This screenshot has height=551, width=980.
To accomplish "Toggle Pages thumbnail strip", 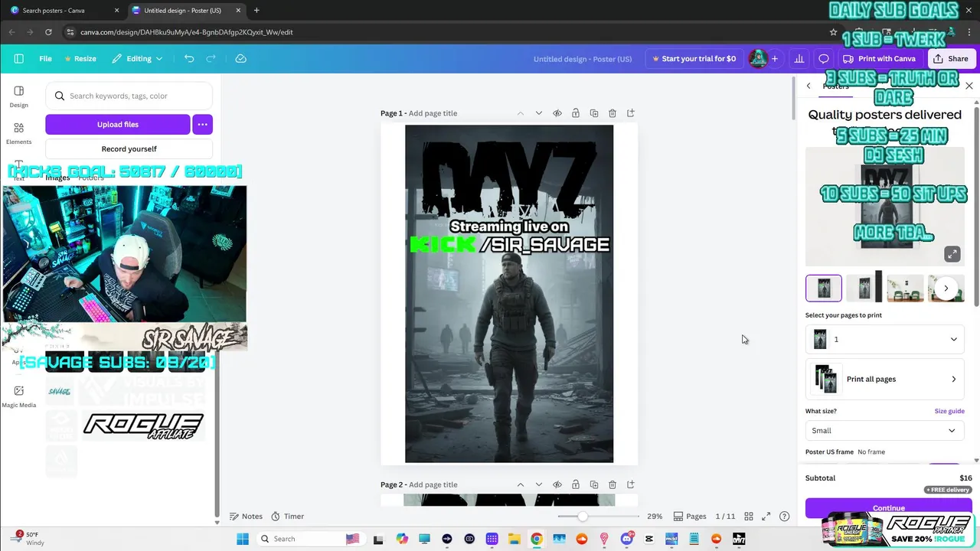I will pos(690,517).
